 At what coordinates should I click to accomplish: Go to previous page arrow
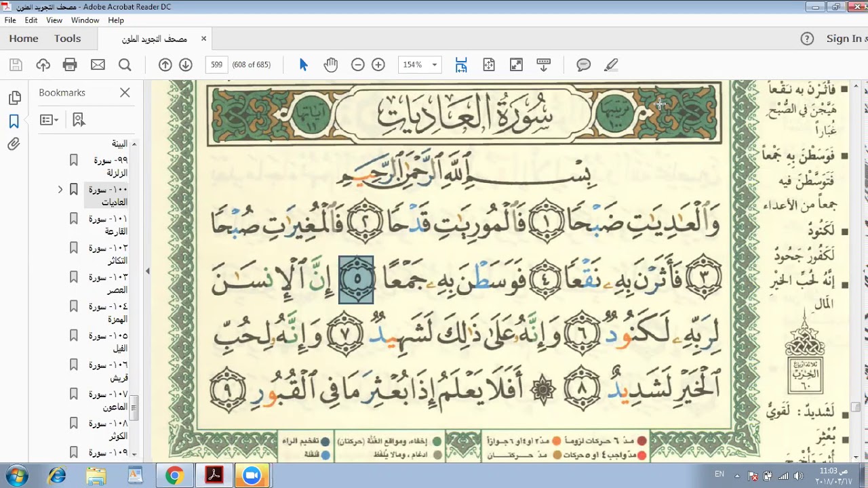pyautogui.click(x=165, y=65)
